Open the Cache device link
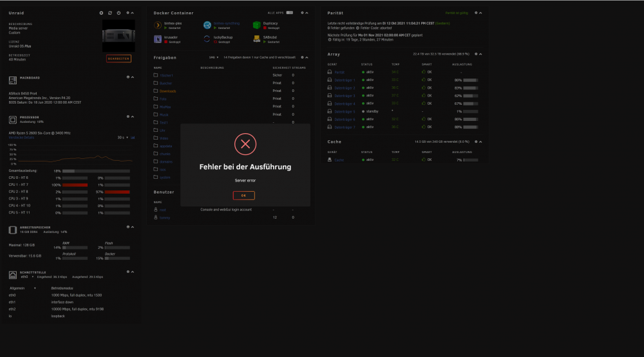644x357 pixels. 339,160
